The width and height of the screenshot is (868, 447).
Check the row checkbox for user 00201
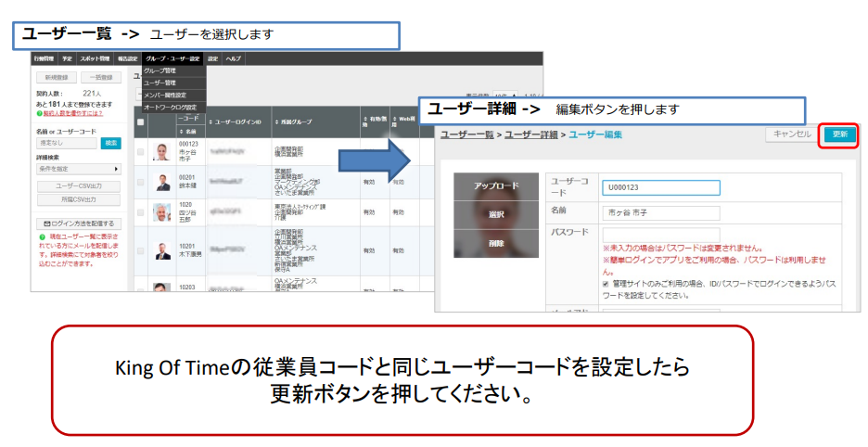click(x=141, y=183)
